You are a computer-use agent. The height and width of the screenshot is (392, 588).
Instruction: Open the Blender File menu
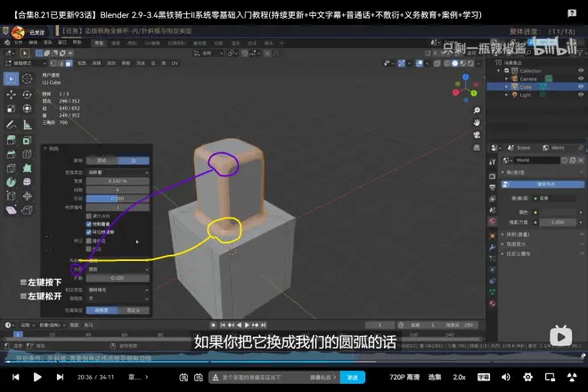click(18, 43)
